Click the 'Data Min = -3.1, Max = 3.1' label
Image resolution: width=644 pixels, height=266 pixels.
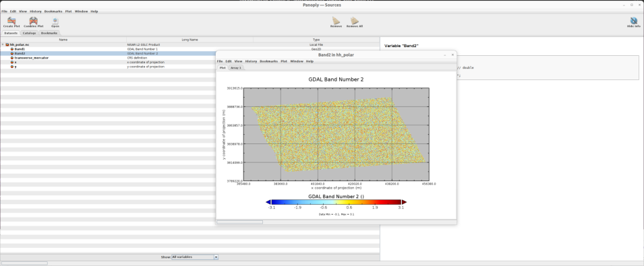tap(336, 214)
